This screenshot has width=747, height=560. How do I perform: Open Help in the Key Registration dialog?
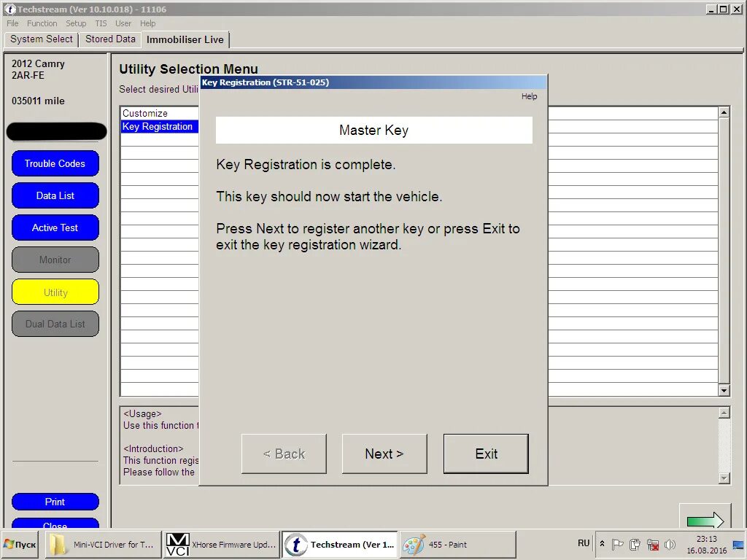point(529,96)
